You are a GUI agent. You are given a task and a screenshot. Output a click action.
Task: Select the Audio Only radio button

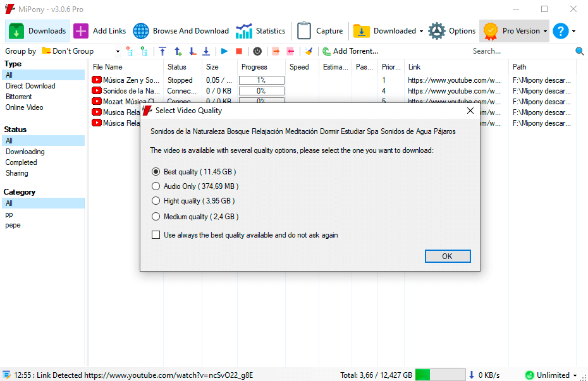pyautogui.click(x=156, y=186)
